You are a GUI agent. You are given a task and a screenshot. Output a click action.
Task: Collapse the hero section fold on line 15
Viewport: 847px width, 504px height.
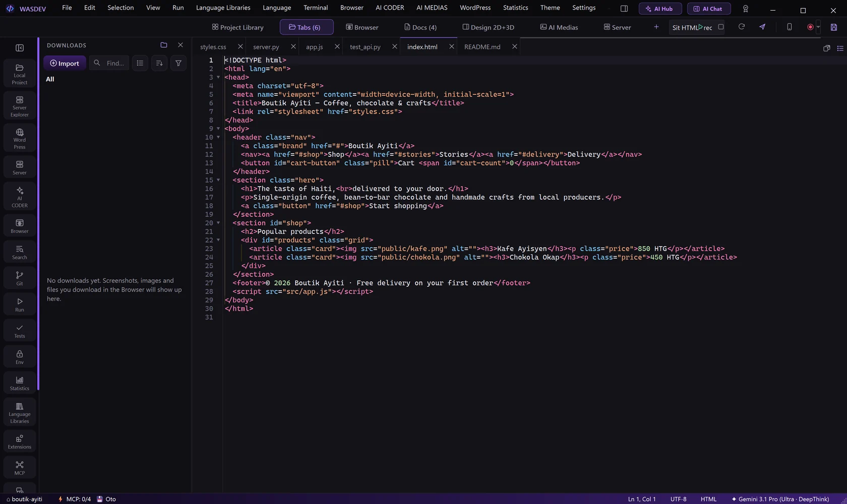[x=218, y=180]
